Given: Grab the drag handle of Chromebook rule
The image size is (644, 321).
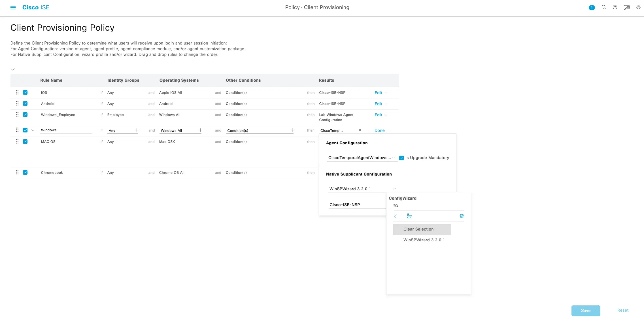Looking at the screenshot, I should (x=17, y=172).
